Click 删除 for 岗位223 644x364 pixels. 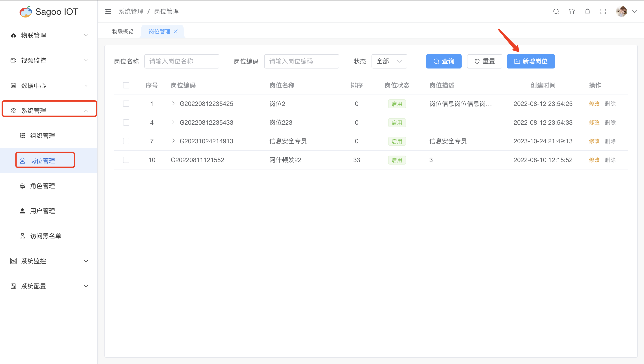610,122
